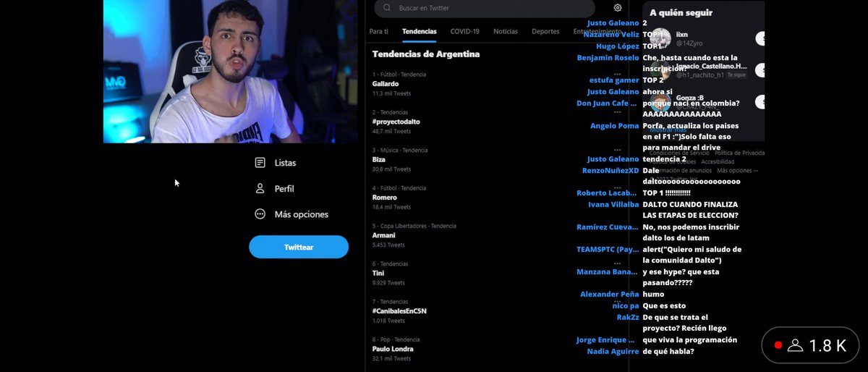The width and height of the screenshot is (868, 372).
Task: Click chat user estufa gamer
Action: pos(614,80)
